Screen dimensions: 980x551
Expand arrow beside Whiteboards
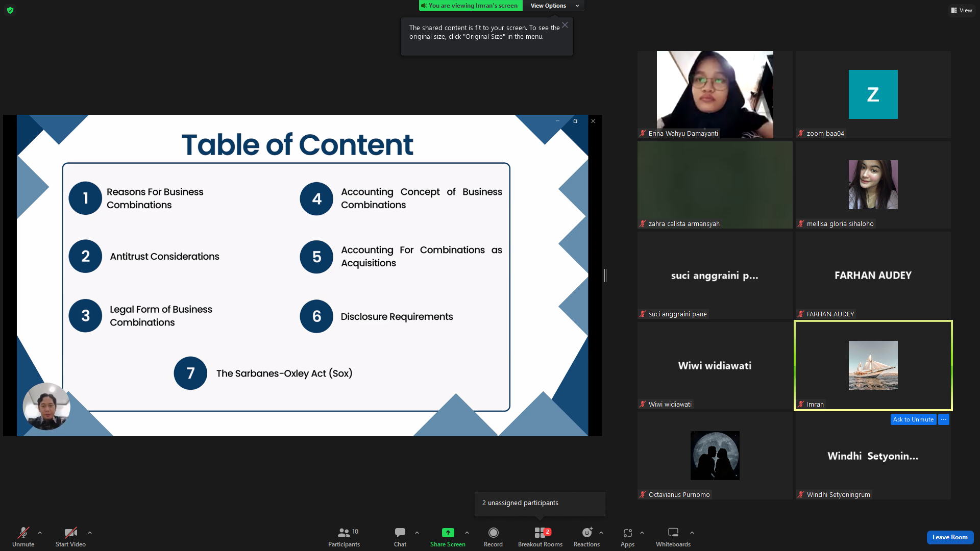tap(692, 533)
